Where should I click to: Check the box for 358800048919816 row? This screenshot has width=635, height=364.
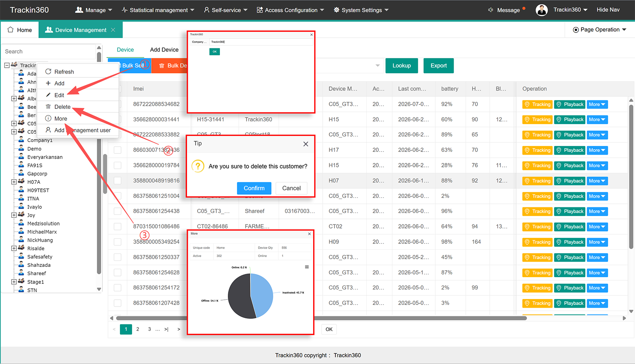coord(117,180)
